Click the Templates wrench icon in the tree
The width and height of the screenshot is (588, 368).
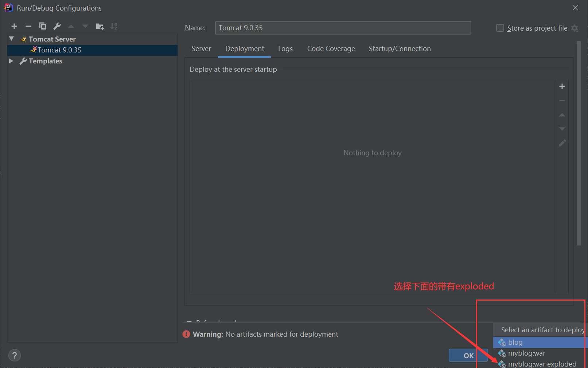click(x=23, y=61)
